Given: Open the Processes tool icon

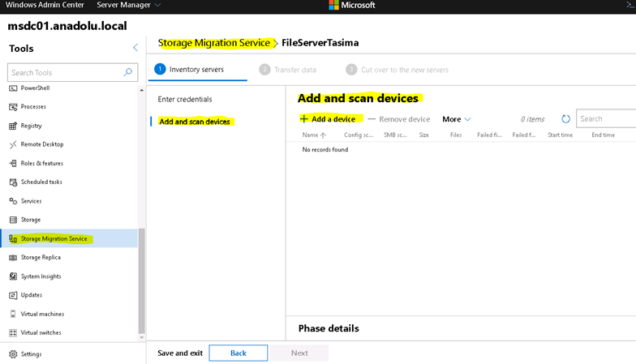Looking at the screenshot, I should [x=13, y=107].
